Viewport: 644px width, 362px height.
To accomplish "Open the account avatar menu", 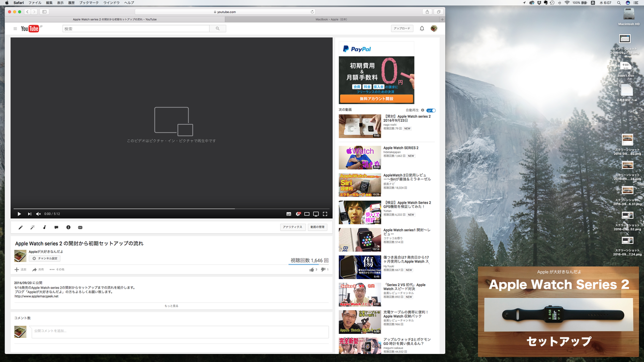I will coord(434,29).
